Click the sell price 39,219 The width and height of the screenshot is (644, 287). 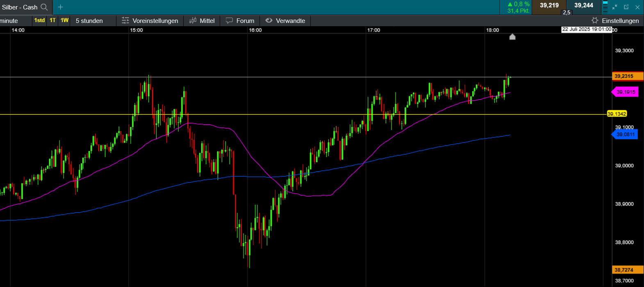[549, 6]
